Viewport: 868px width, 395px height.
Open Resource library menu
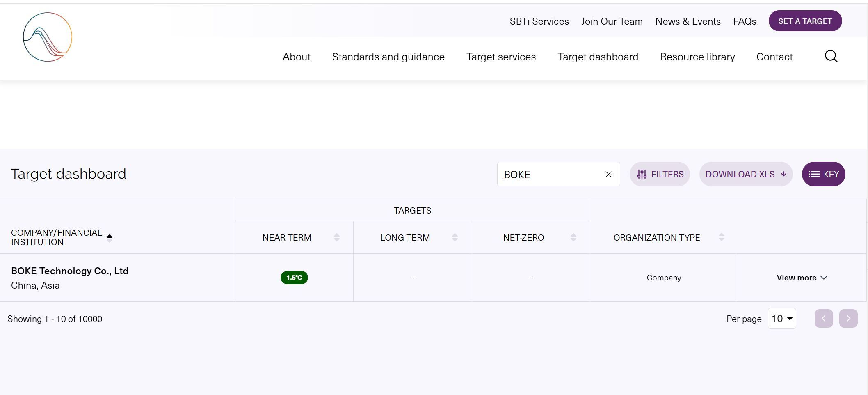697,57
